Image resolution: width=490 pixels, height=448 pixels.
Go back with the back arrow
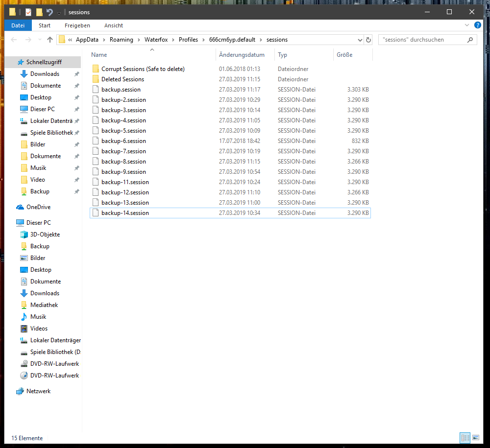tap(14, 40)
